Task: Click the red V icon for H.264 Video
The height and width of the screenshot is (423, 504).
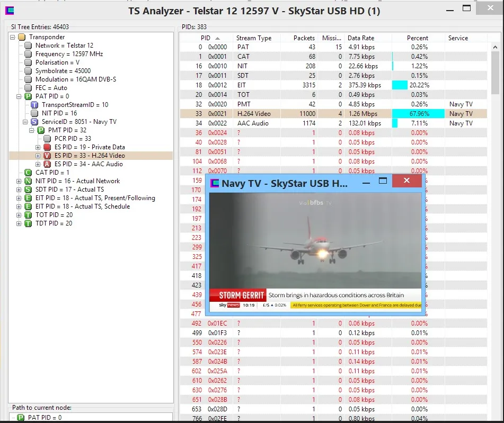Action: 47,156
